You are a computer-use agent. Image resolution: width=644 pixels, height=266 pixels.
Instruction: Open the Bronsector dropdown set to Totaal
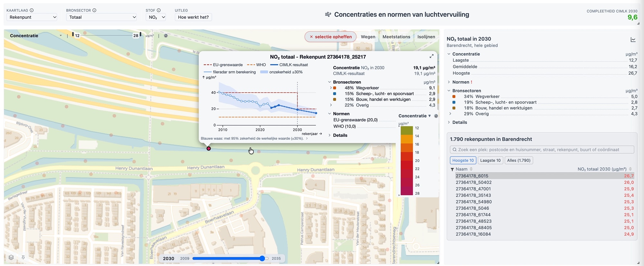(101, 17)
